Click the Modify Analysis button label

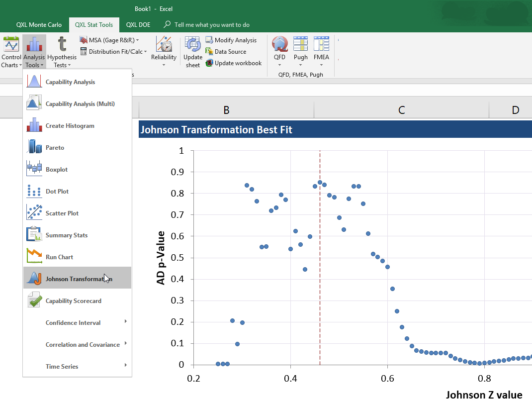pos(236,40)
